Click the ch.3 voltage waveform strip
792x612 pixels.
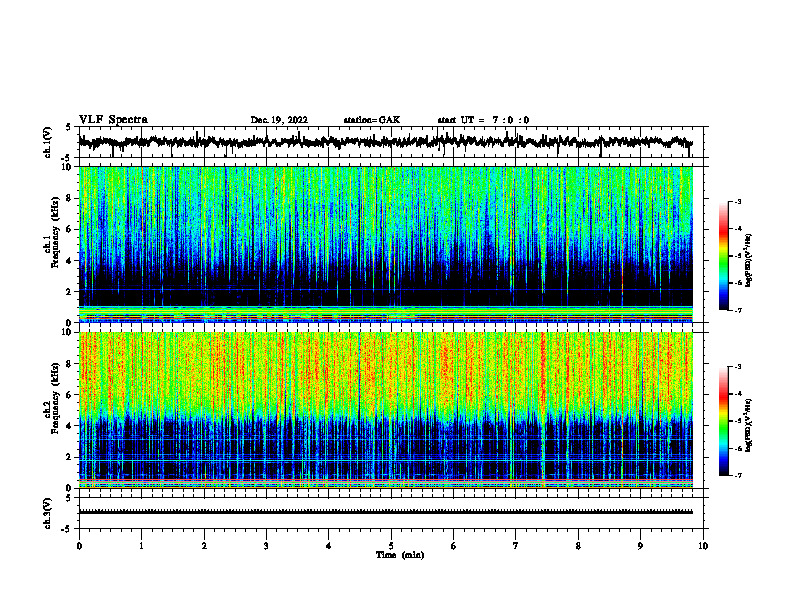(385, 512)
